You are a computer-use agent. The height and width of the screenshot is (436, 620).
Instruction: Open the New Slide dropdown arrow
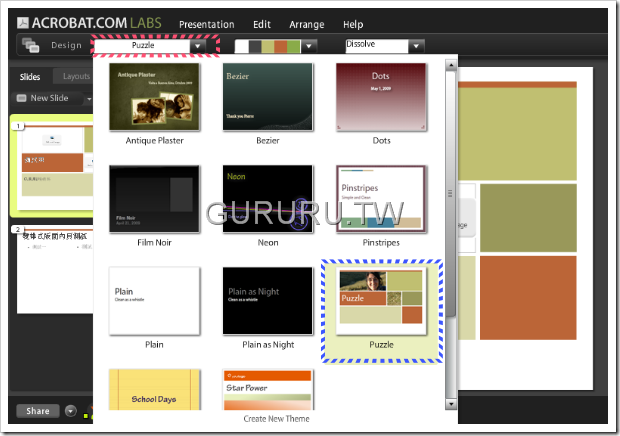[89, 98]
